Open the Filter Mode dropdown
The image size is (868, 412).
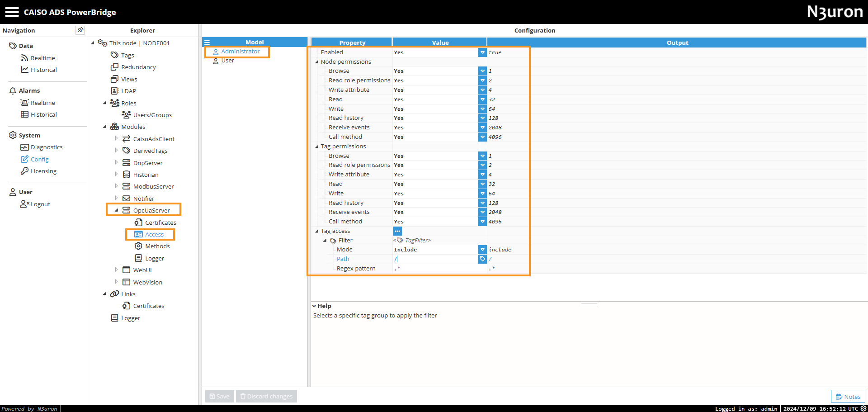coord(482,250)
